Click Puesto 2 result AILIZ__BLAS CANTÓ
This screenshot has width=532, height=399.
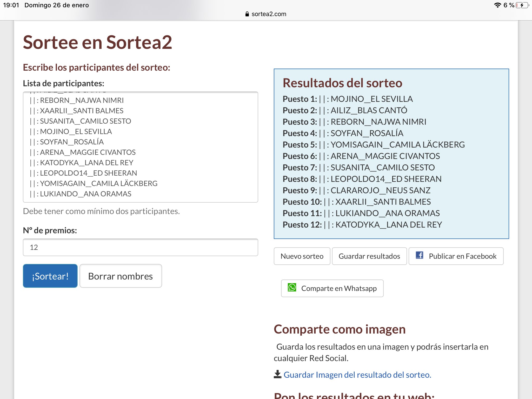(345, 110)
